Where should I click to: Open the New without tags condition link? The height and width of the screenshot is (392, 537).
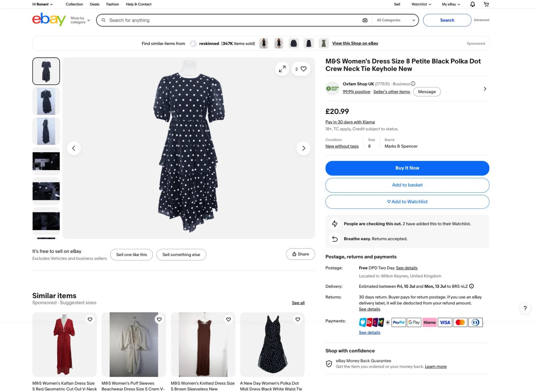pos(342,146)
